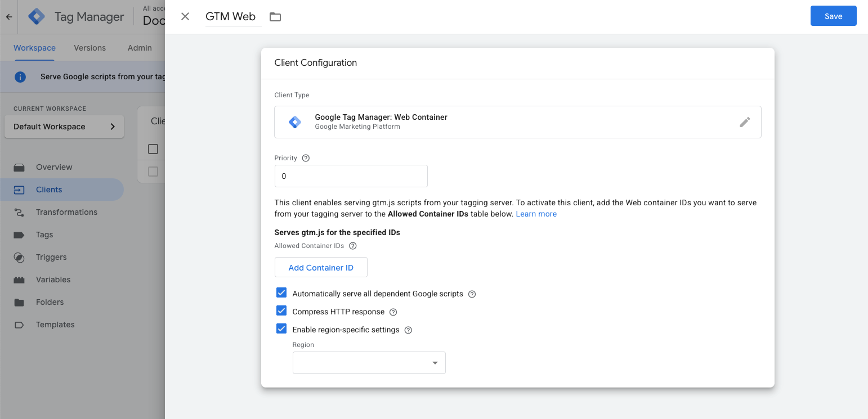The width and height of the screenshot is (868, 419).
Task: Open Priority help tooltip icon
Action: click(x=306, y=158)
